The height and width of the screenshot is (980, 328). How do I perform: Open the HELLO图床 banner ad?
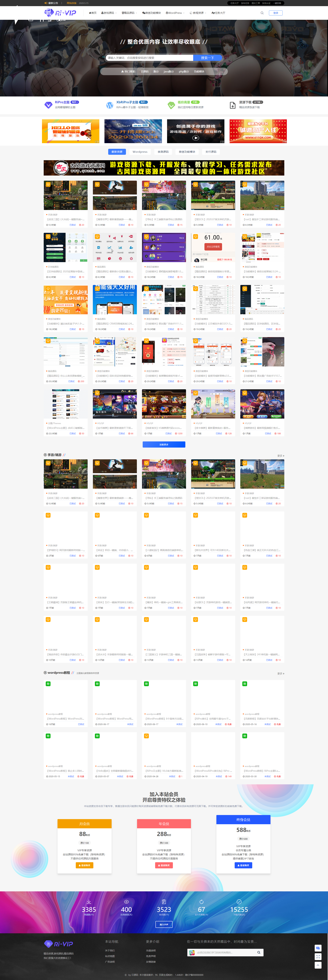point(70,131)
